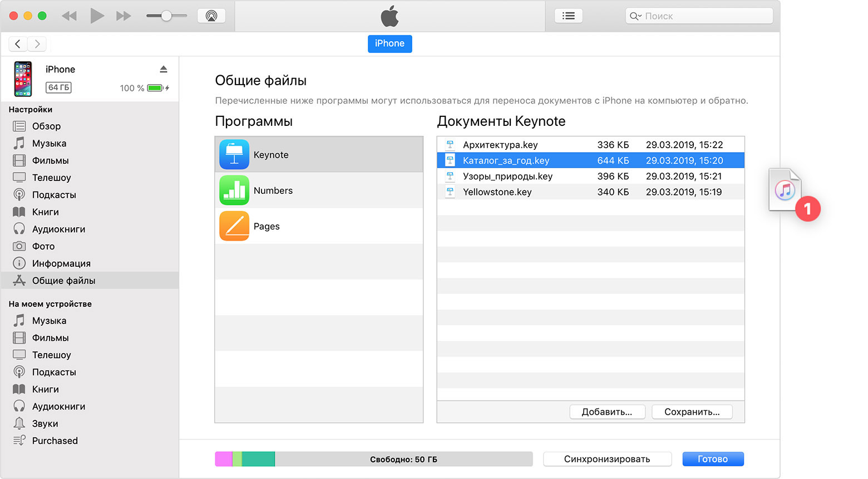Open Аудиокниги under На моем устройстве
The image size is (868, 479).
90,407
